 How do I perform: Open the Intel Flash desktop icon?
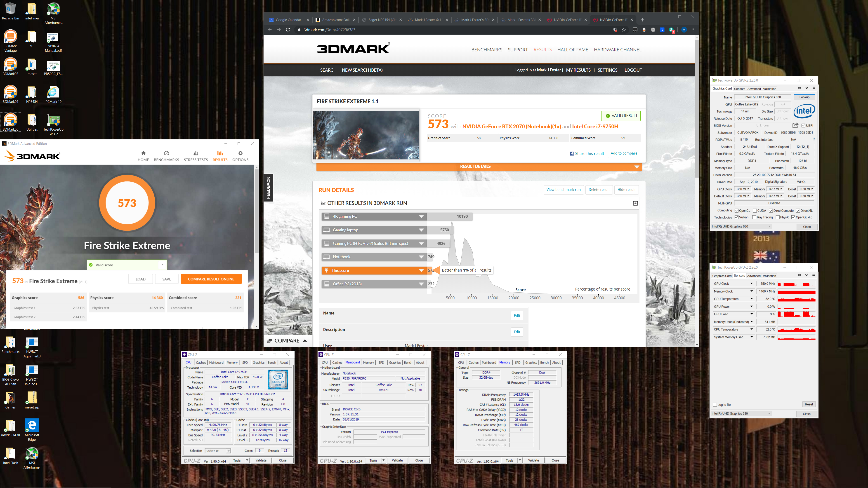pyautogui.click(x=10, y=456)
